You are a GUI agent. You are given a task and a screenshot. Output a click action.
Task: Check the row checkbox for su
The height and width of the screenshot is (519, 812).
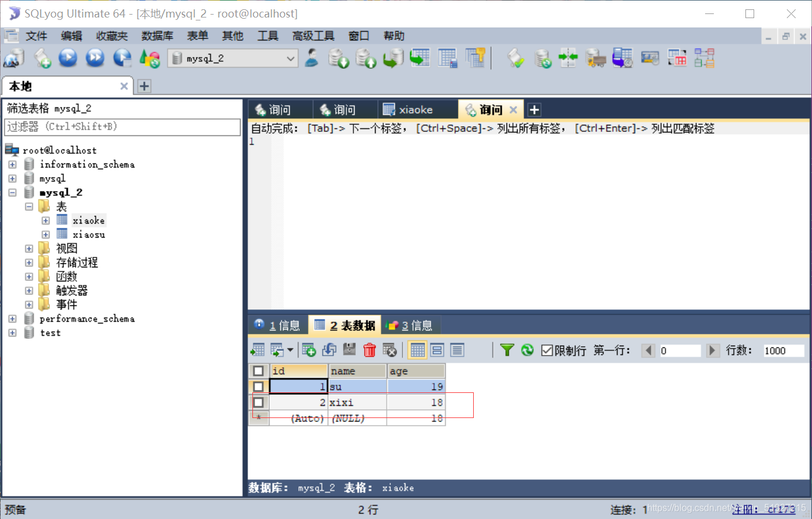coord(258,386)
